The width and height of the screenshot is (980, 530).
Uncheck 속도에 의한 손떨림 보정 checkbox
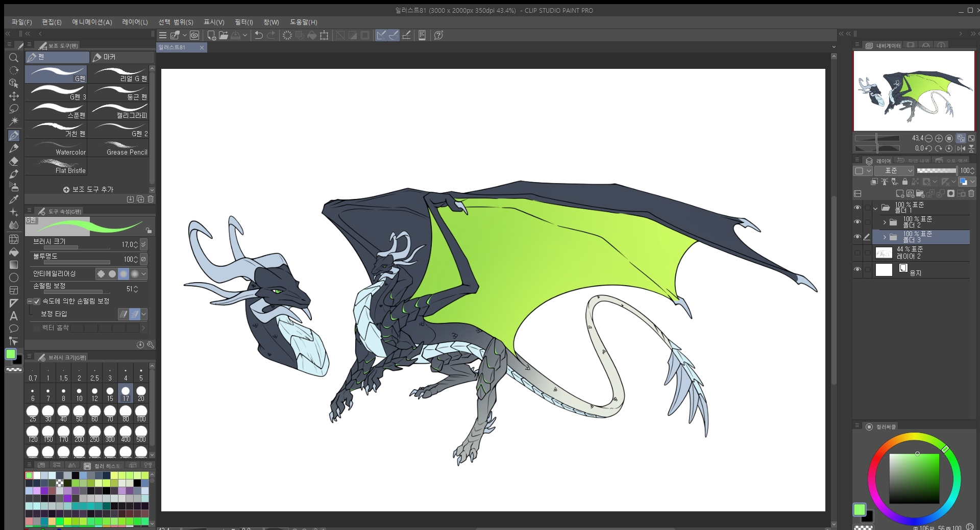click(37, 301)
